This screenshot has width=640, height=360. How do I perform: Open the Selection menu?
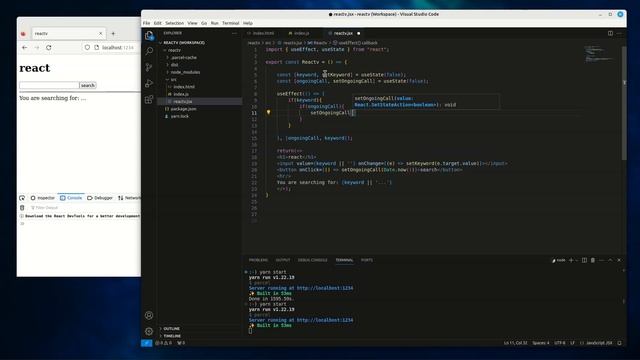174,23
